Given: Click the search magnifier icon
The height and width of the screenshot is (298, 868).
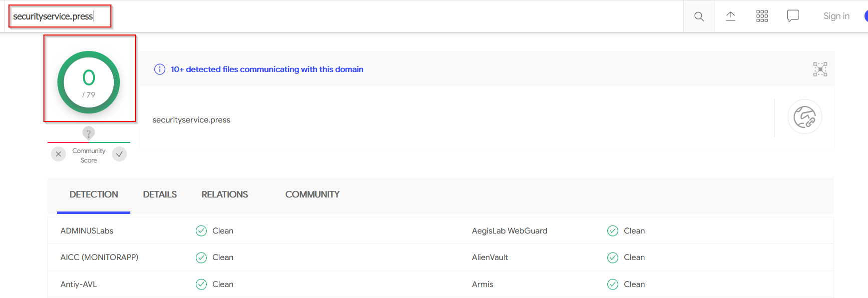Looking at the screenshot, I should coord(699,16).
